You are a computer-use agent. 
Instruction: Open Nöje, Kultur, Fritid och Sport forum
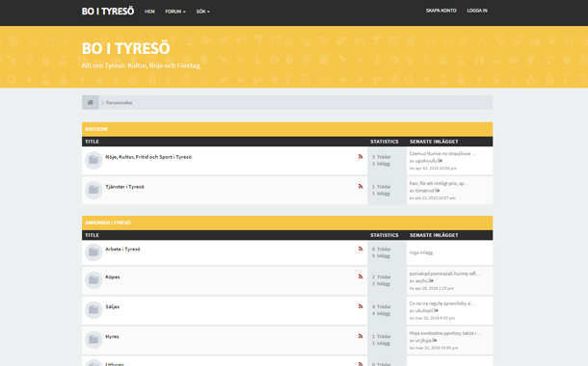[x=148, y=157]
